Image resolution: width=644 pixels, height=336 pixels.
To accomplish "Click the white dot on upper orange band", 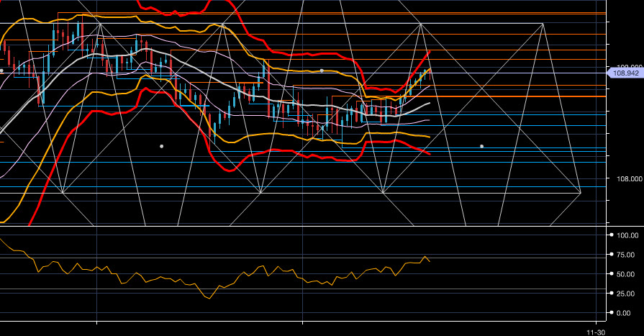I will point(321,71).
